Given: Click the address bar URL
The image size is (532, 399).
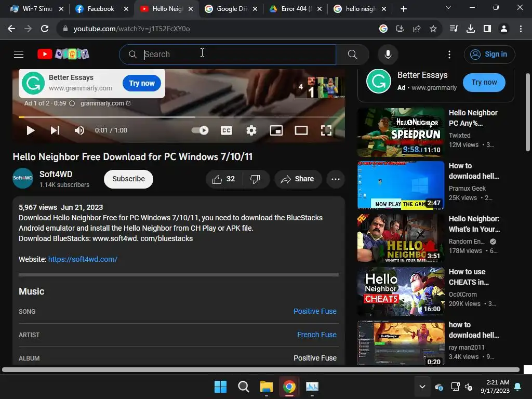Looking at the screenshot, I should (131, 29).
